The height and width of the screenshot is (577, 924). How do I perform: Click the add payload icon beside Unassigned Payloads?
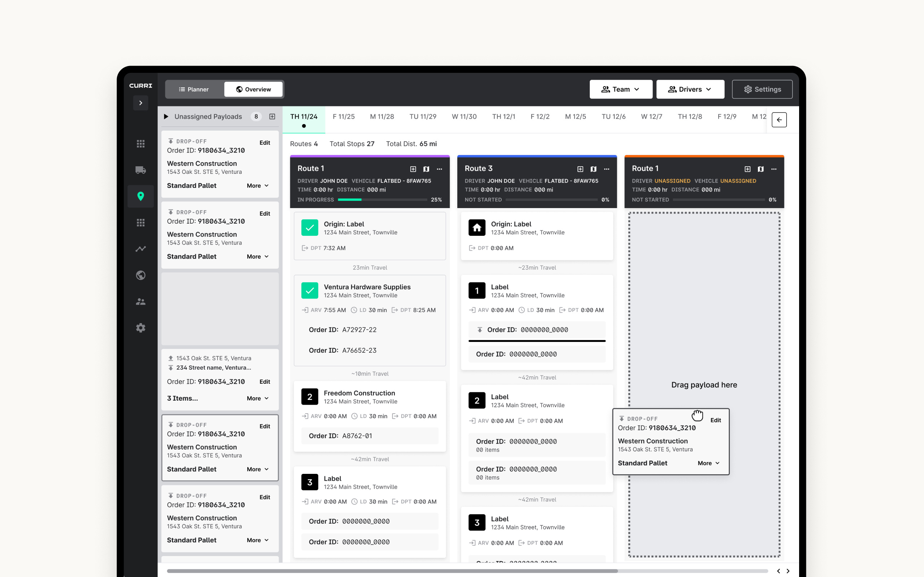[272, 116]
